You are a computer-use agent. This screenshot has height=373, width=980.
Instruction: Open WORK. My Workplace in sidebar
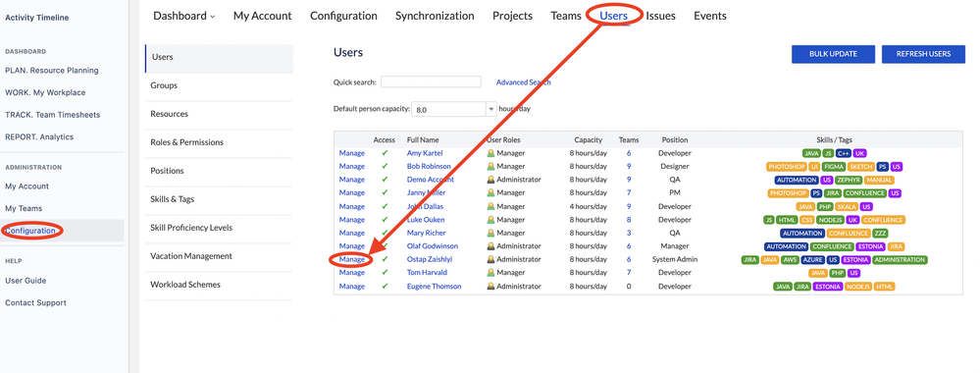[45, 92]
